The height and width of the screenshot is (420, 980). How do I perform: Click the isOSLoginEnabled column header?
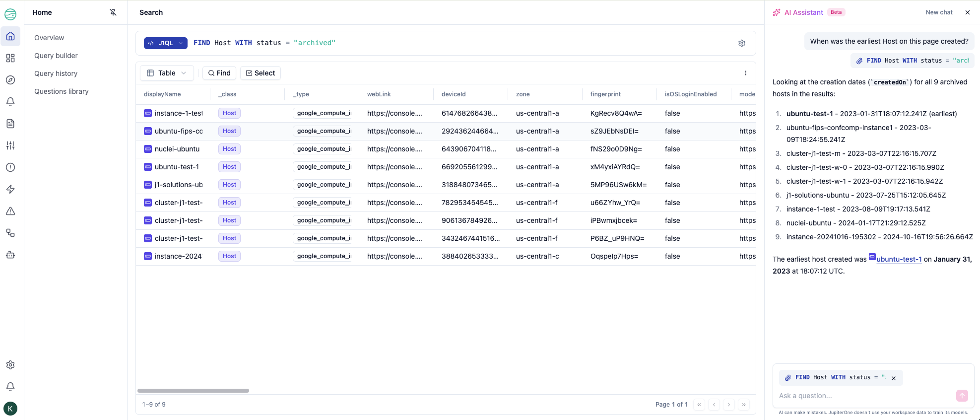click(x=691, y=94)
